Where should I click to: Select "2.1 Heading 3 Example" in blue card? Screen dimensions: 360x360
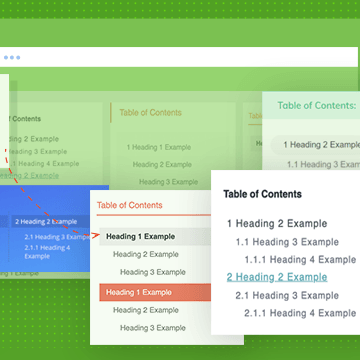57,237
